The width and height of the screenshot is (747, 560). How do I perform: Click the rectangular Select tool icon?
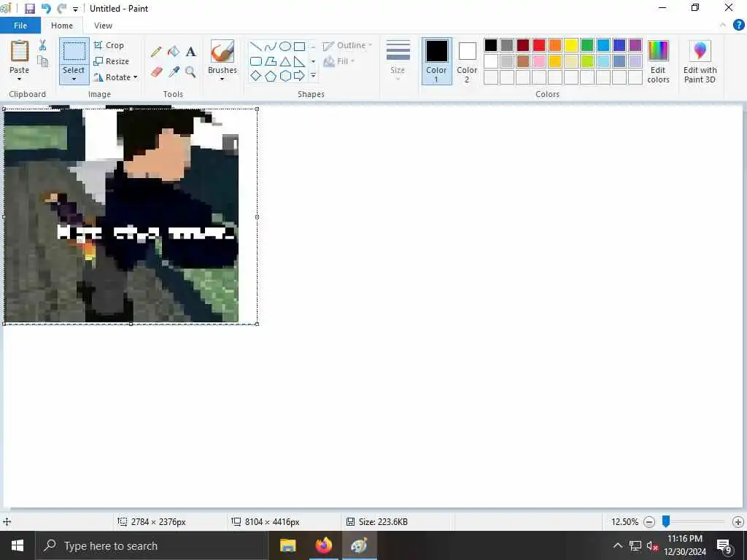coord(74,52)
